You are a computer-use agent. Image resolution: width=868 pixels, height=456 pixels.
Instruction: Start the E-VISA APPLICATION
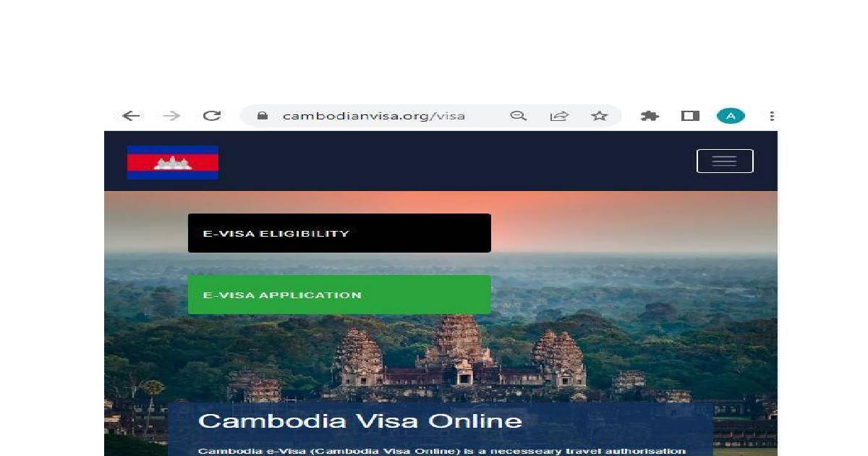pyautogui.click(x=339, y=295)
